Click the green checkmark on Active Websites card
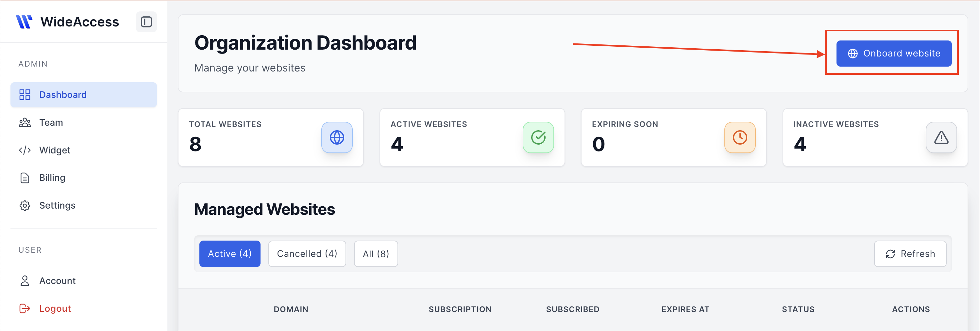The width and height of the screenshot is (980, 331). [x=538, y=137]
